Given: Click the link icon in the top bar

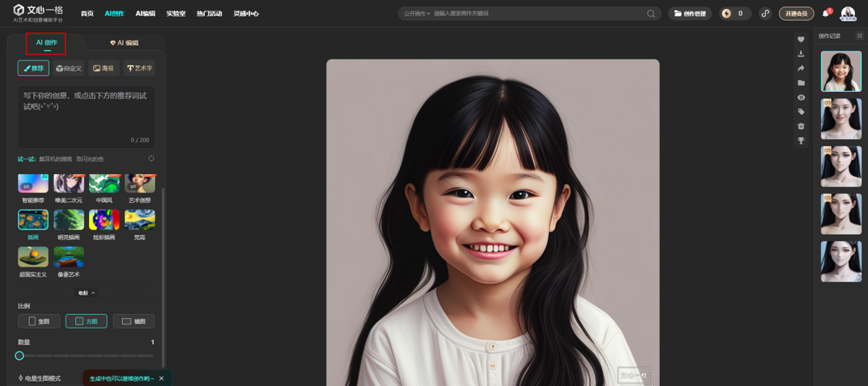Looking at the screenshot, I should point(766,14).
